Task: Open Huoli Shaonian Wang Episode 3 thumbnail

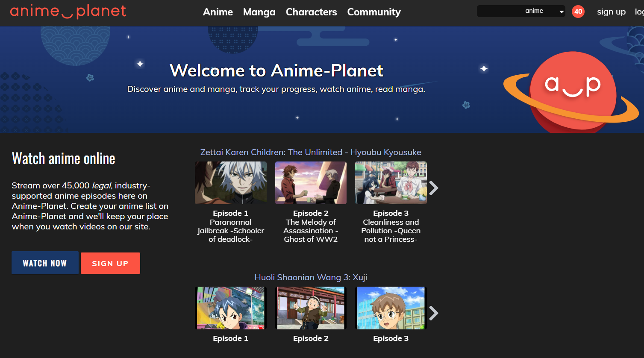Action: 391,308
